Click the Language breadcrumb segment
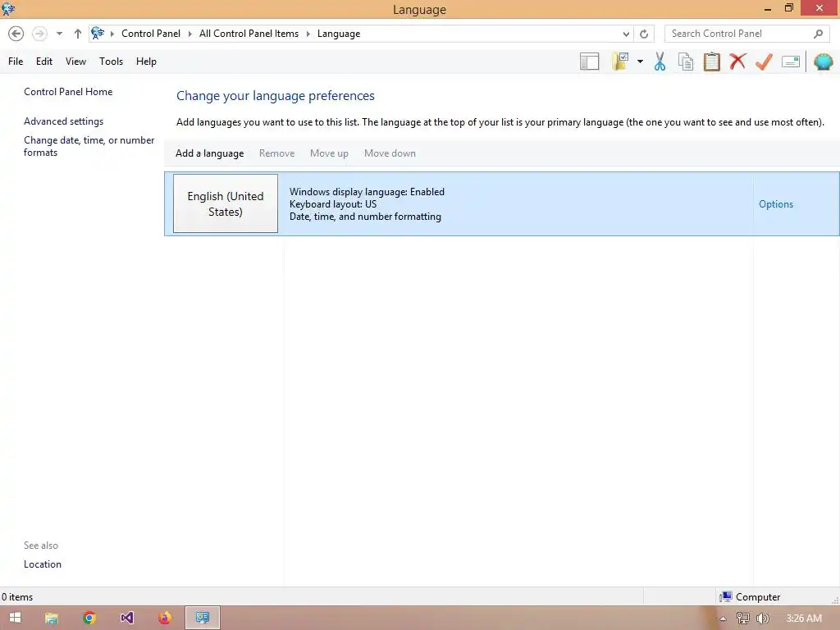The height and width of the screenshot is (630, 840). (339, 34)
